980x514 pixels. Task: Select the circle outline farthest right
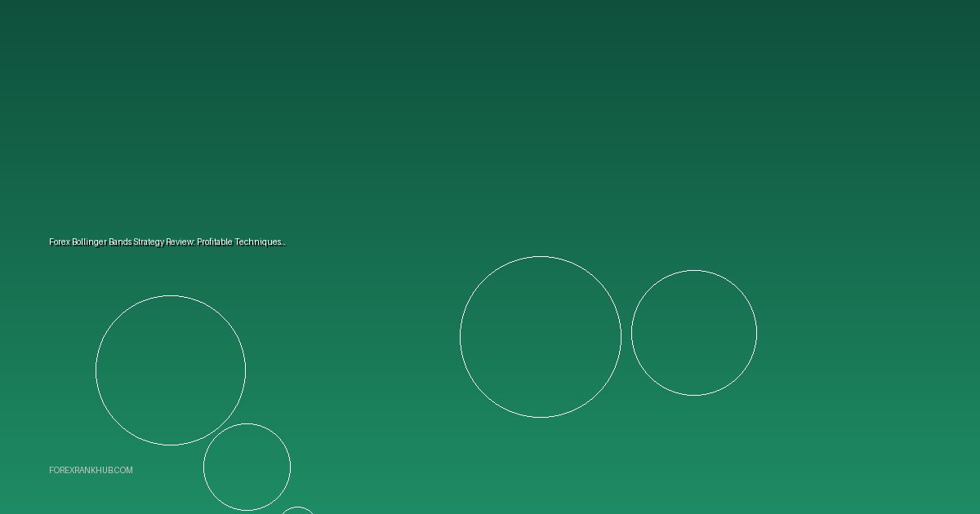pos(693,333)
